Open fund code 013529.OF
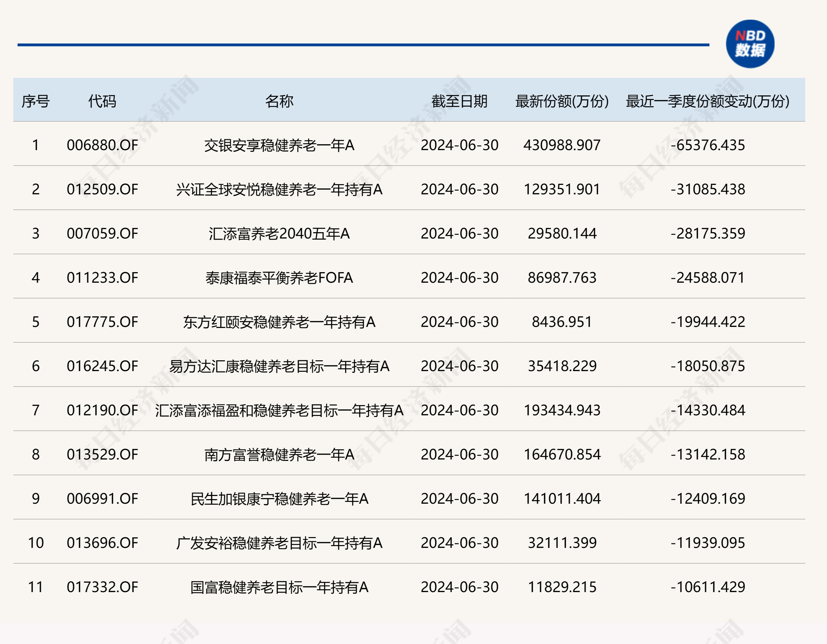Image resolution: width=827 pixels, height=644 pixels. pos(102,455)
